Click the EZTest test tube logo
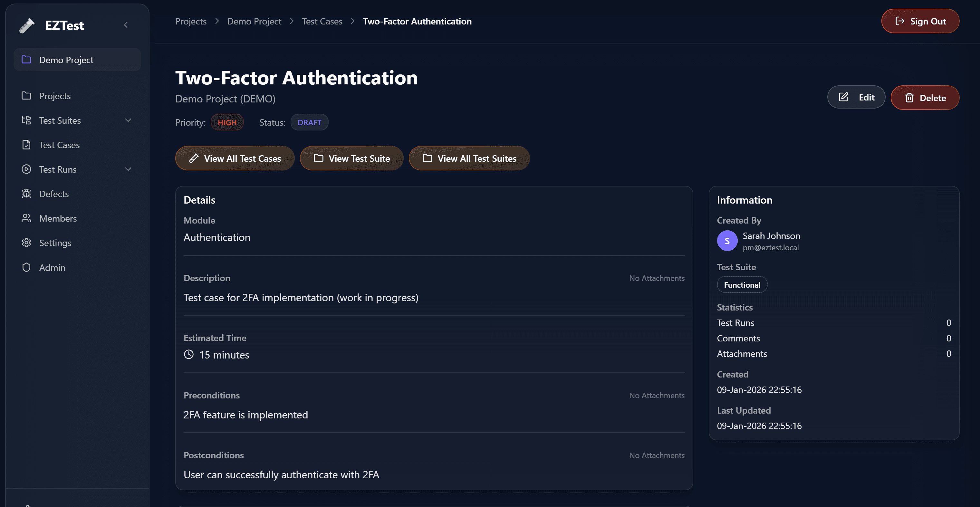Screen dimensions: 980x507 pyautogui.click(x=27, y=25)
